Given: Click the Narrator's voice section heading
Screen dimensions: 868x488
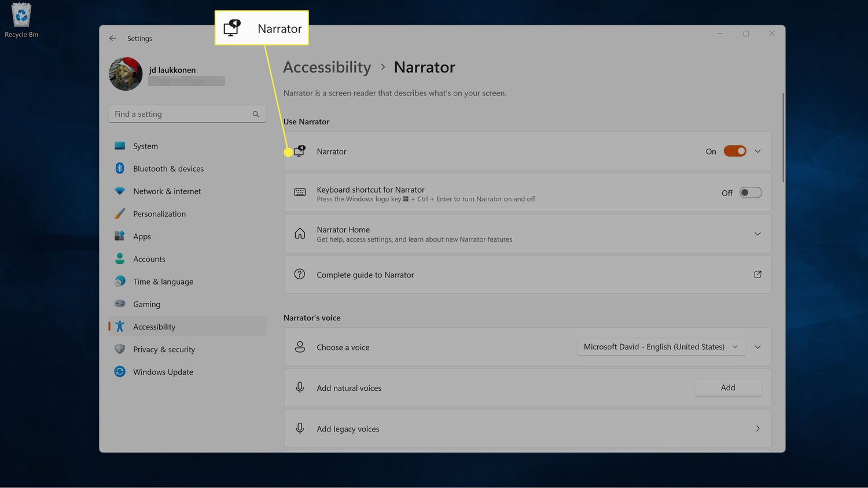Looking at the screenshot, I should (x=312, y=317).
